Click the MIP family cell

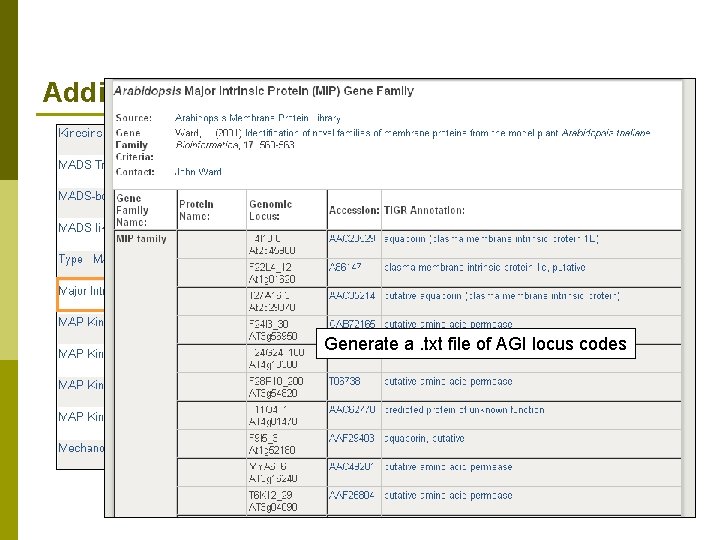pos(146,373)
